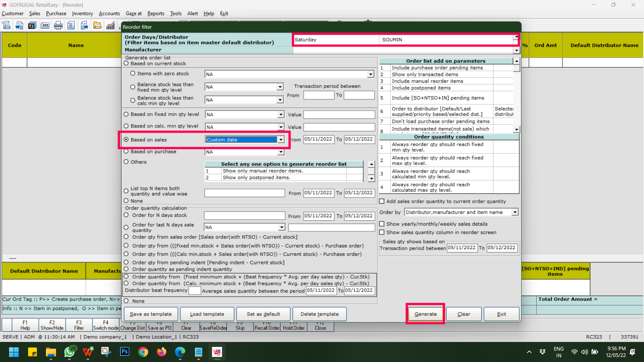Screen dimensions: 644x362
Task: Expand the Custom date dropdown
Action: (281, 140)
